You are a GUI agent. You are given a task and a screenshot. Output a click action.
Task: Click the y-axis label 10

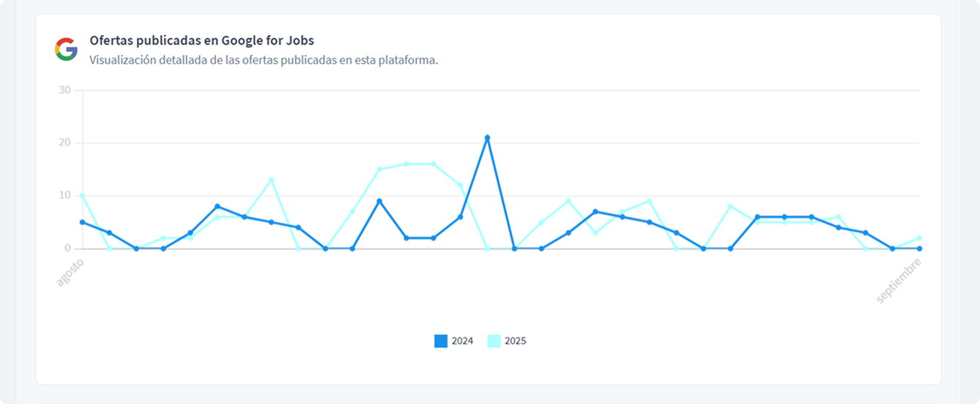pyautogui.click(x=64, y=196)
